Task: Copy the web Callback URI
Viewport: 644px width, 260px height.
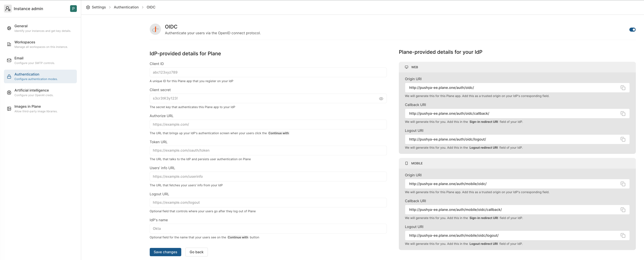Action: pyautogui.click(x=623, y=113)
